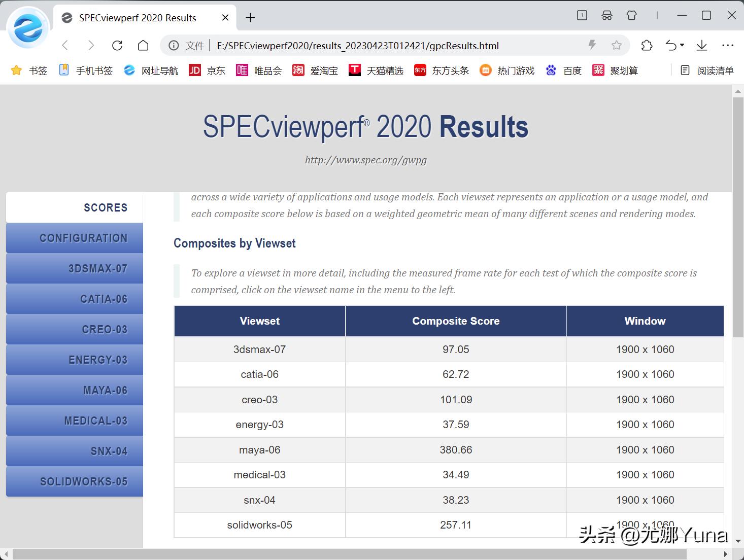
Task: Open the 百度 bookmark
Action: tap(564, 71)
